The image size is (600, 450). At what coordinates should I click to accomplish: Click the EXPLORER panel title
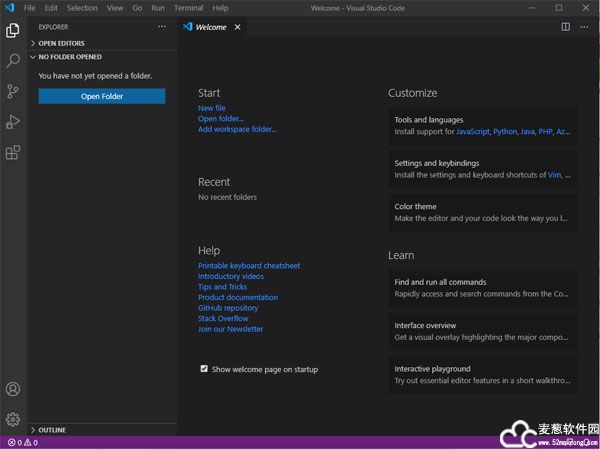[53, 27]
